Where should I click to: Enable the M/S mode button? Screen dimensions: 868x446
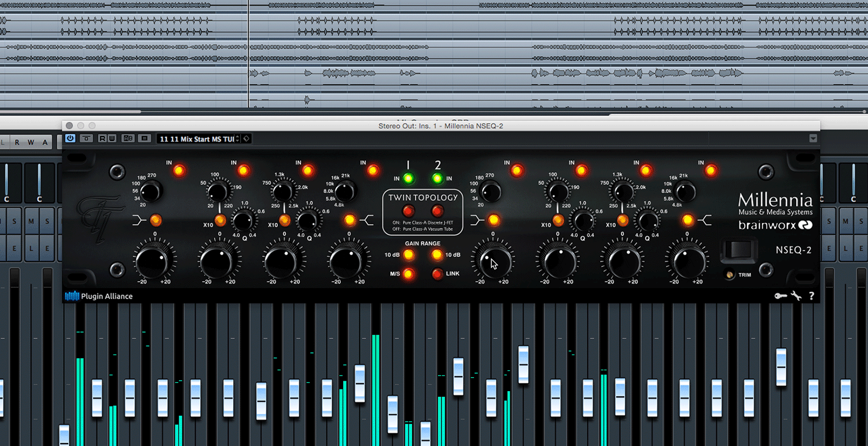click(409, 274)
